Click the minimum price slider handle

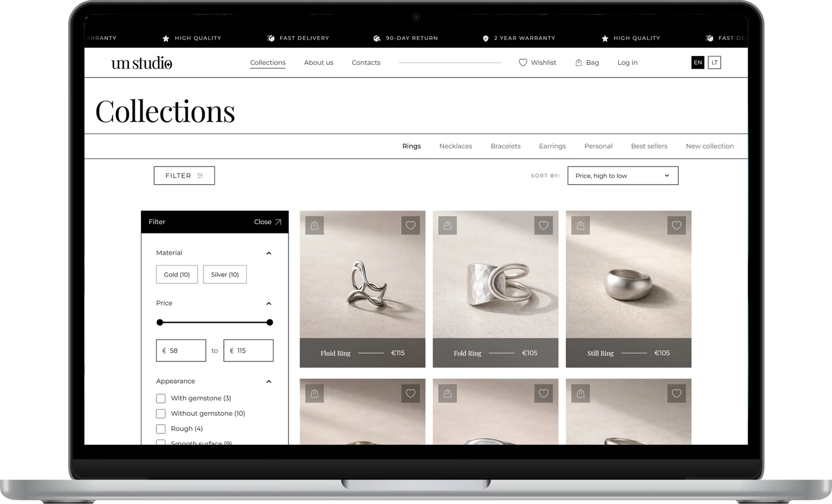pos(160,323)
